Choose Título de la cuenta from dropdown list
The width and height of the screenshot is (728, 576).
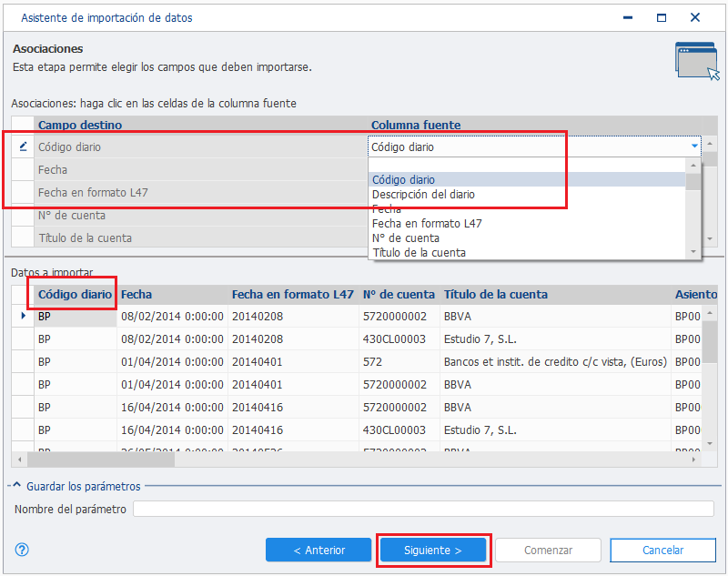pos(527,252)
